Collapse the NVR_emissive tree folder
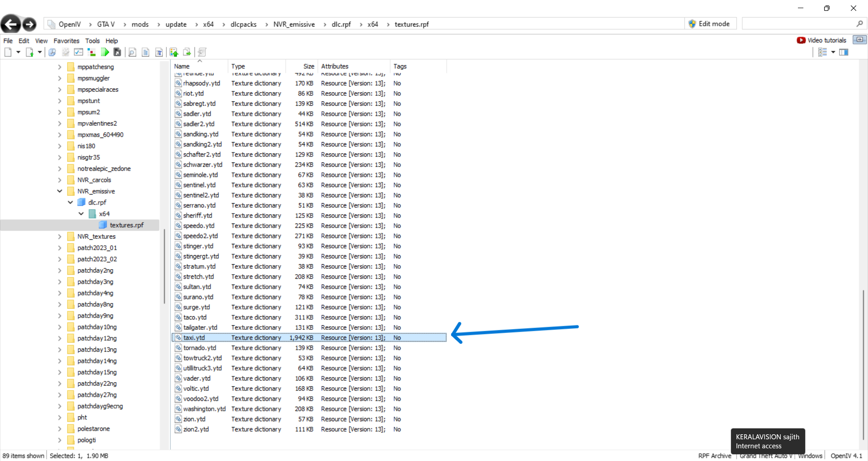The height and width of the screenshot is (461, 868). pos(59,191)
